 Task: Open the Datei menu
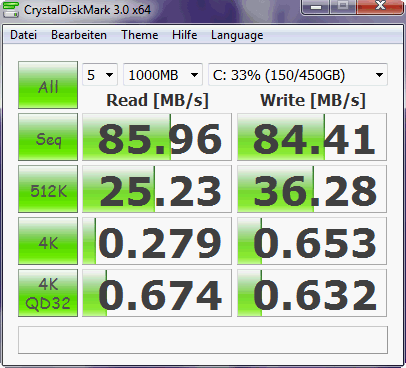point(23,35)
